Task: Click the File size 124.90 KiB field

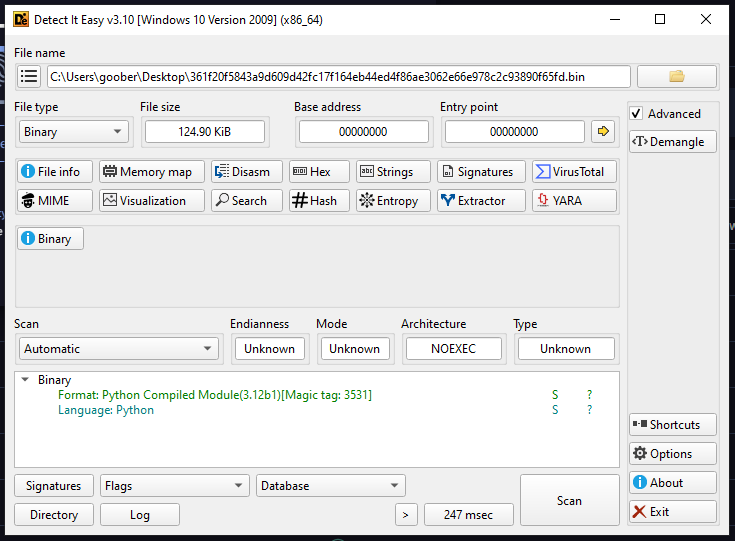Action: pyautogui.click(x=205, y=132)
